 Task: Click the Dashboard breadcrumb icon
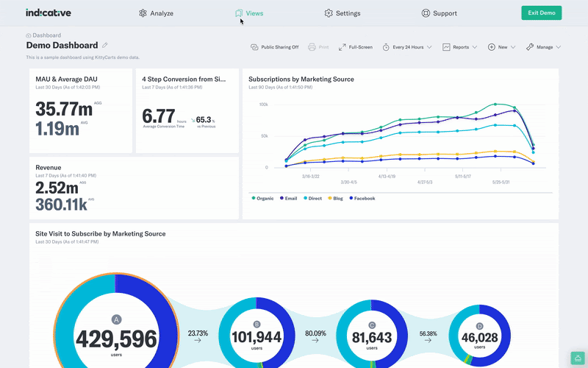[29, 35]
